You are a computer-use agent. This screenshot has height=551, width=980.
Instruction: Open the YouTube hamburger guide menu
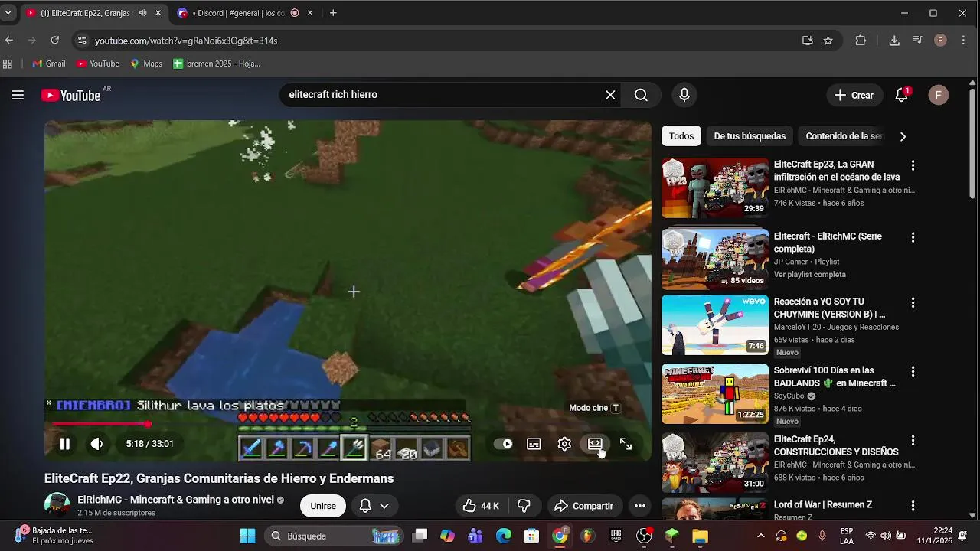point(18,95)
